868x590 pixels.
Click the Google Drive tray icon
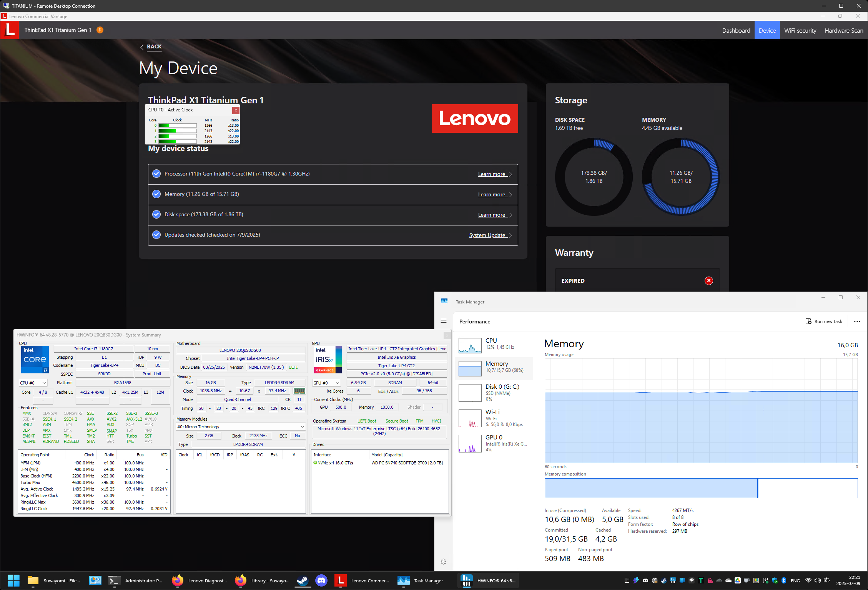[737, 580]
